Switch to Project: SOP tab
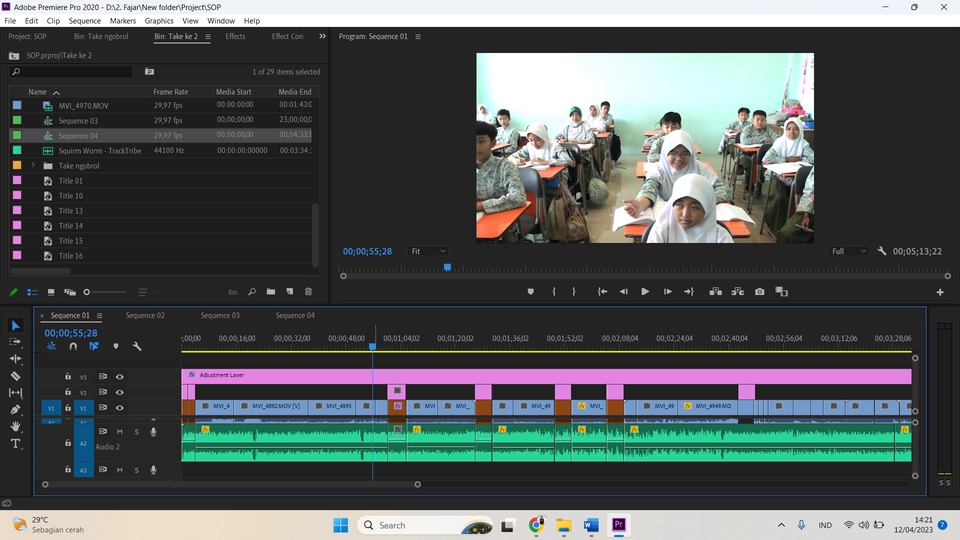 [28, 36]
